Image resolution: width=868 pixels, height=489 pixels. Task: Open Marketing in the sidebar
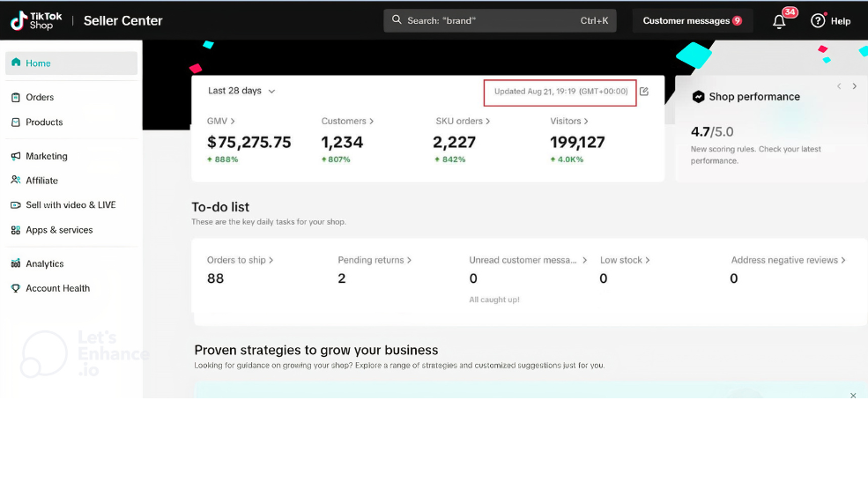pos(46,156)
